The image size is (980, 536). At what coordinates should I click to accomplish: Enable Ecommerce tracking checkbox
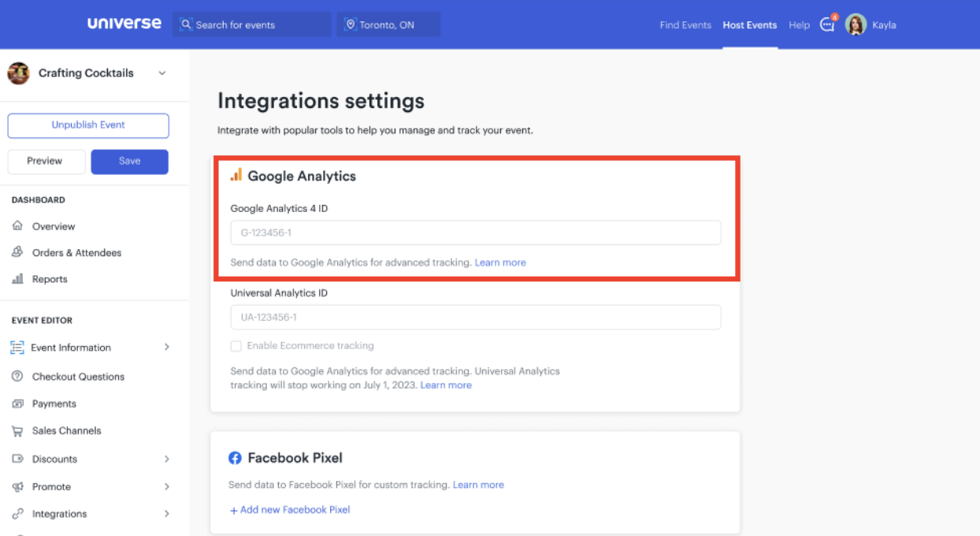coord(236,346)
